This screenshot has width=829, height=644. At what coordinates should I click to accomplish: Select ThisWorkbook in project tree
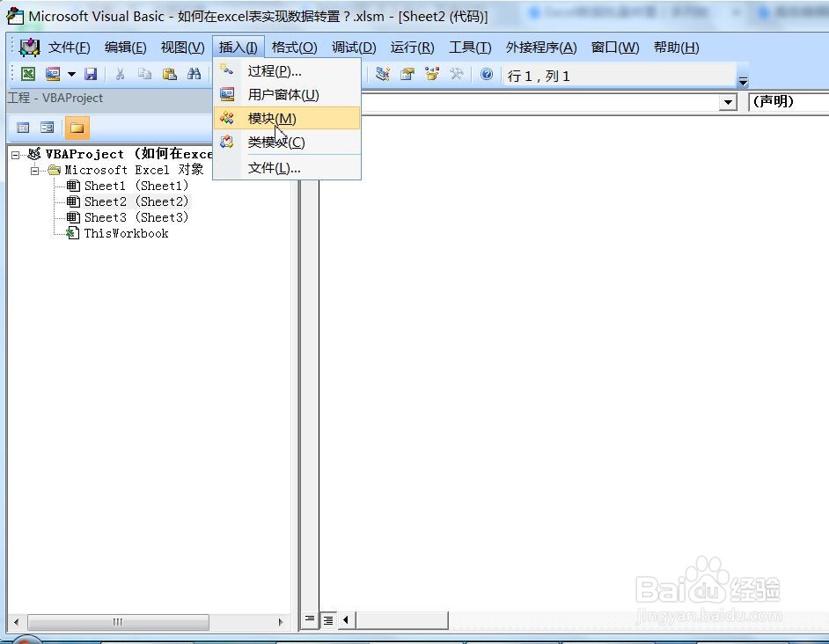click(126, 234)
